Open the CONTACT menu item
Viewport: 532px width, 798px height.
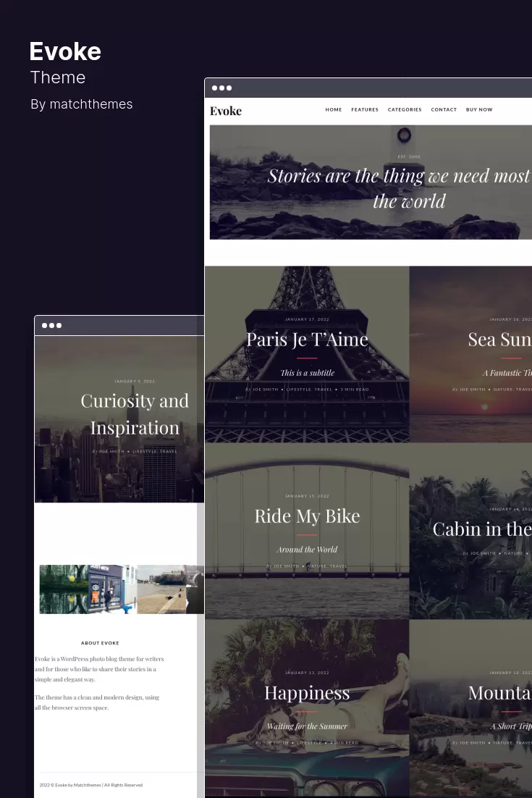[444, 109]
